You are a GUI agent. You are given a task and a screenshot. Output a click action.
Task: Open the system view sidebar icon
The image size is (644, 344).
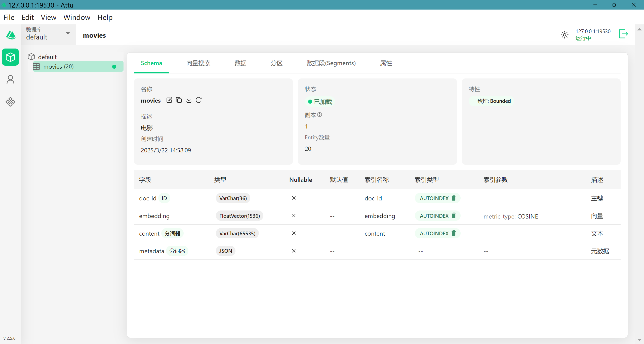tap(10, 102)
